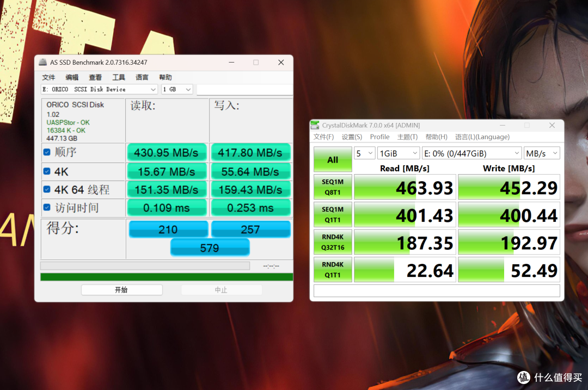Run the SEQ1M Q8T1 test button
This screenshot has height=390, width=588.
pos(333,187)
